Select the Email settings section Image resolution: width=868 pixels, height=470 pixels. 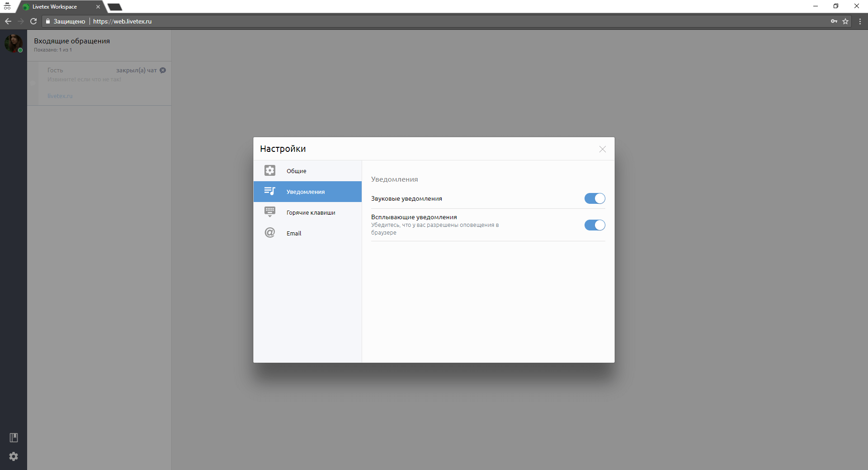294,233
